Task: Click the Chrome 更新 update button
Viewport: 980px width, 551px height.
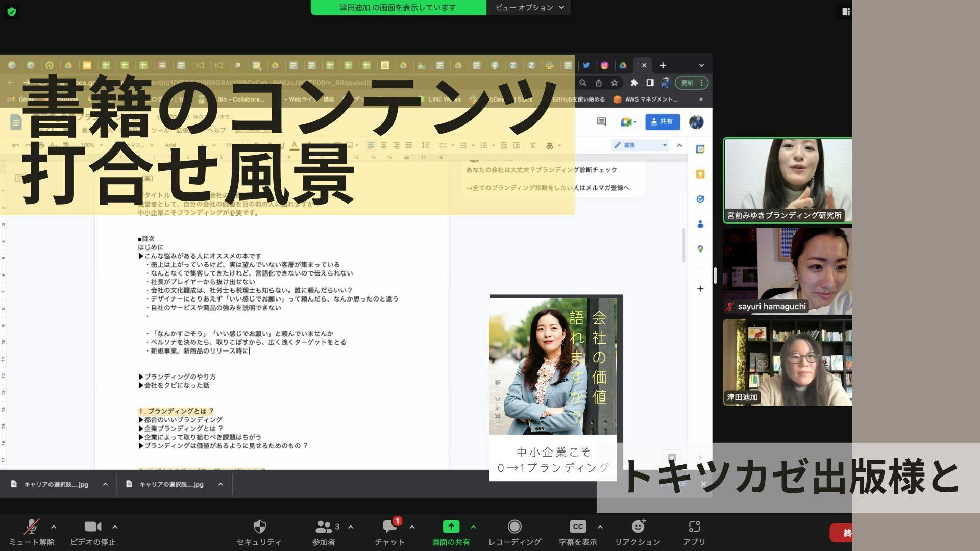Action: (x=688, y=83)
